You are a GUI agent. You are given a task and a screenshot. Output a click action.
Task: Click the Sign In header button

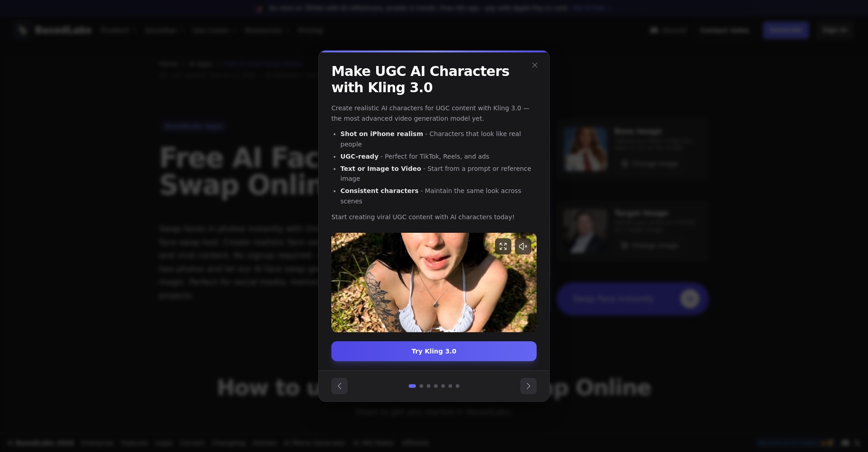coord(835,30)
